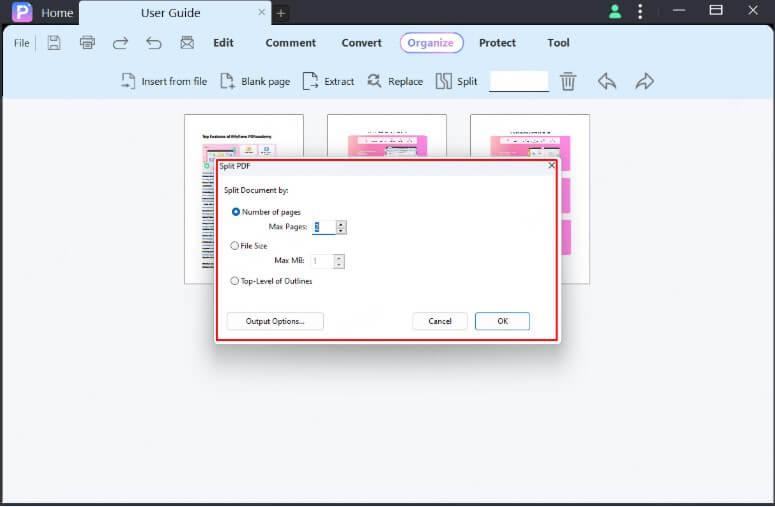Increase Max MB with up arrow
This screenshot has height=507, width=775.
point(339,257)
